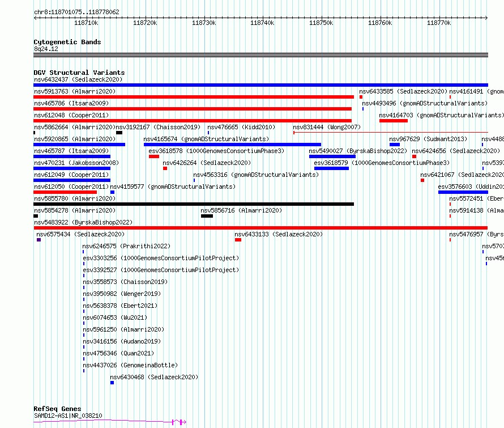Click the 118730k ruler position
The image size is (504, 428).
click(204, 23)
